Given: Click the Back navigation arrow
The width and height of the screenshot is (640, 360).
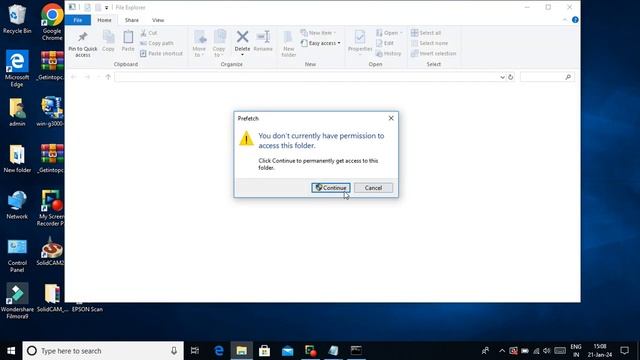Looking at the screenshot, I should point(74,77).
